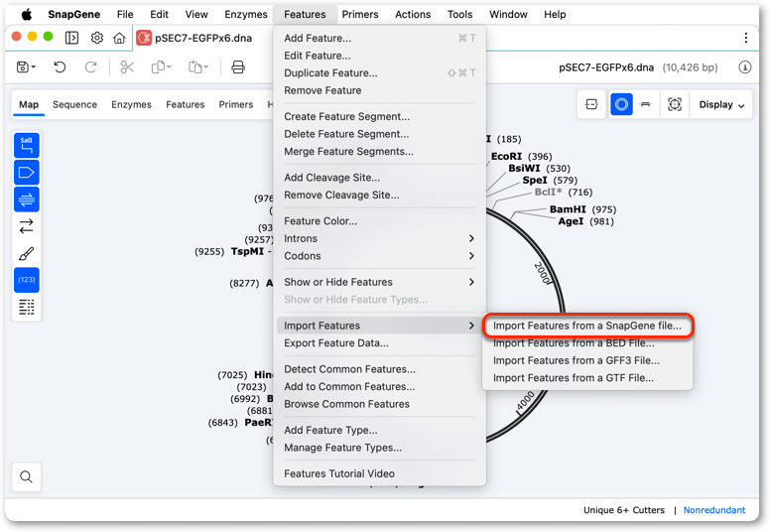Expand the Codons submenu

click(379, 256)
